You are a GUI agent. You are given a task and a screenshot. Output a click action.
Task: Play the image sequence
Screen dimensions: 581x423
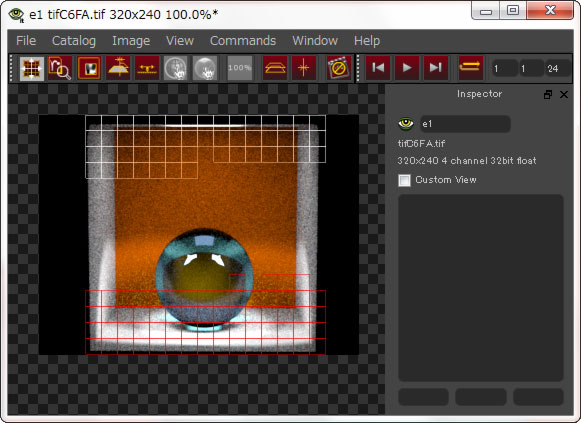(407, 68)
